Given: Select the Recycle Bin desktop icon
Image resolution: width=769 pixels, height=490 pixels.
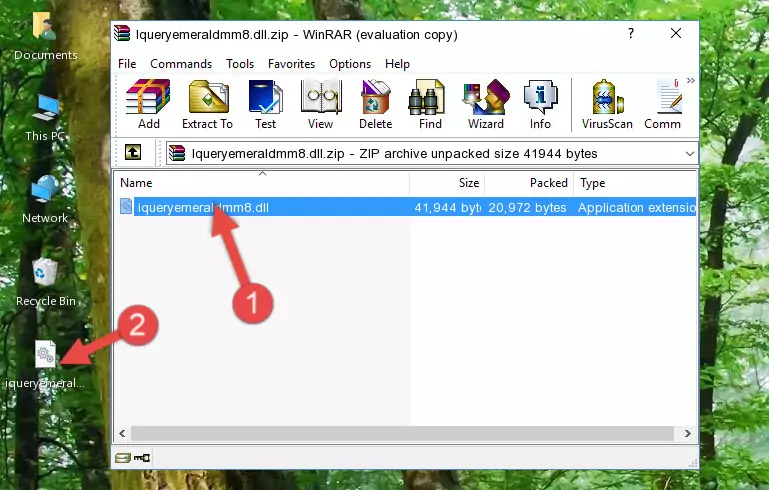Looking at the screenshot, I should coord(46,282).
